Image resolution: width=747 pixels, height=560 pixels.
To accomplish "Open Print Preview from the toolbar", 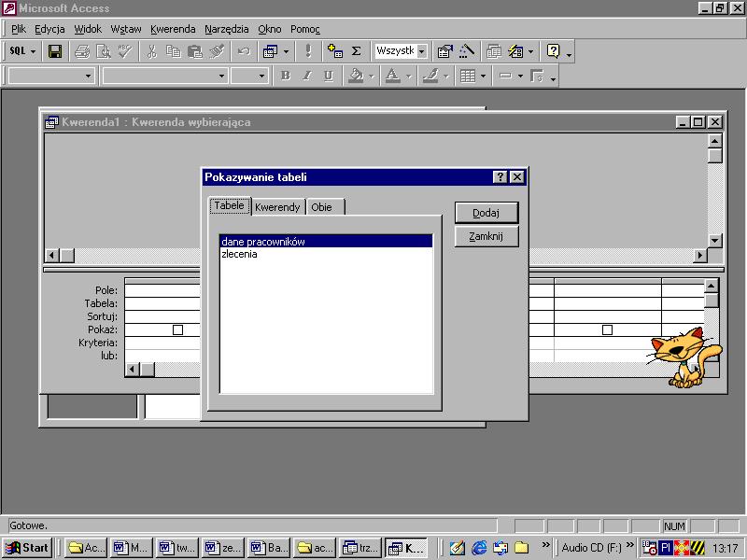I will pyautogui.click(x=104, y=51).
